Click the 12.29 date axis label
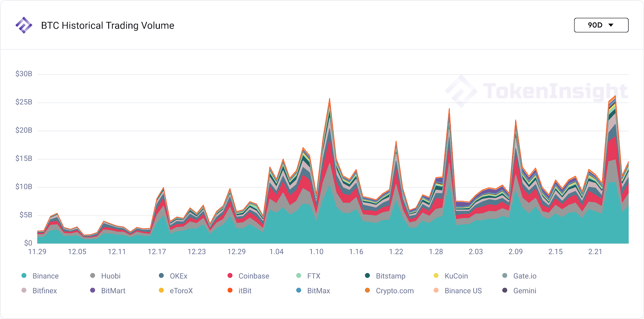 pos(236,252)
